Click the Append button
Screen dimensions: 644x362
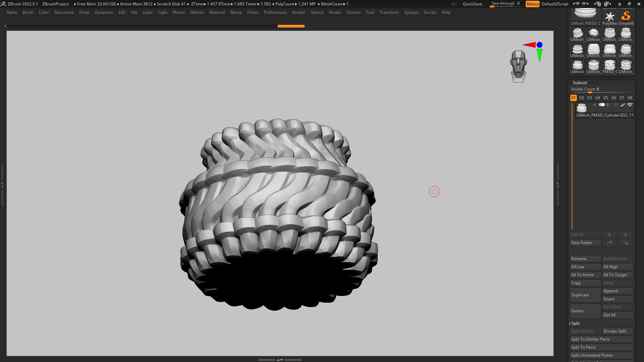618,291
